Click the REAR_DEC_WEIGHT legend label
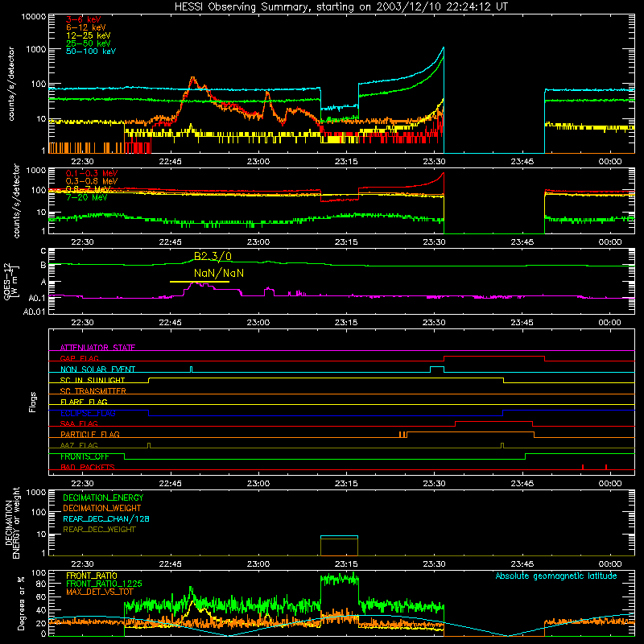 pyautogui.click(x=99, y=530)
